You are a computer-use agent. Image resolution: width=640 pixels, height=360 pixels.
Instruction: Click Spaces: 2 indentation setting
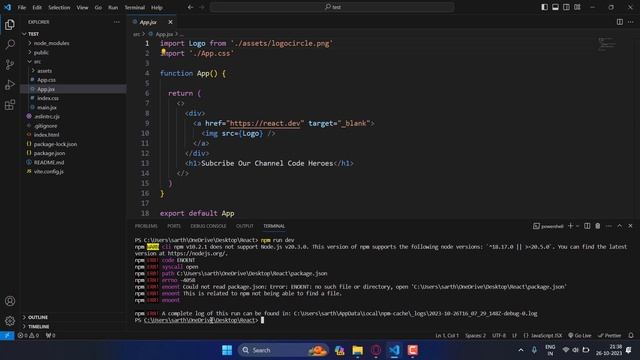(475, 336)
